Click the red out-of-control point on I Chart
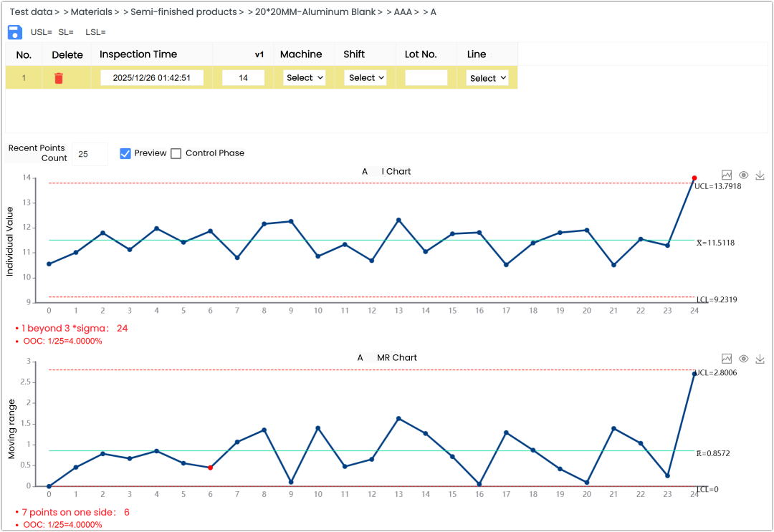The image size is (774, 532). [x=694, y=178]
